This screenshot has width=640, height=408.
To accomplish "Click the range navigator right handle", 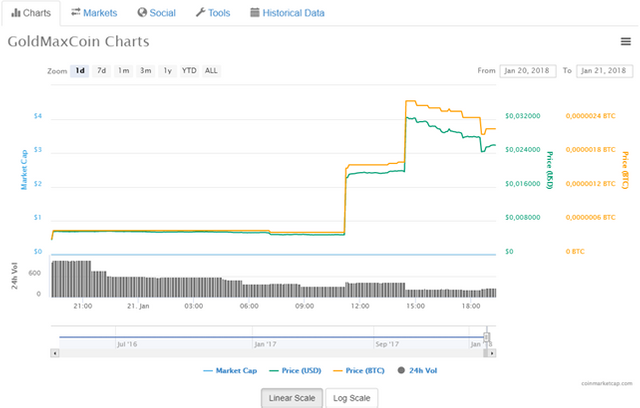I will point(487,337).
